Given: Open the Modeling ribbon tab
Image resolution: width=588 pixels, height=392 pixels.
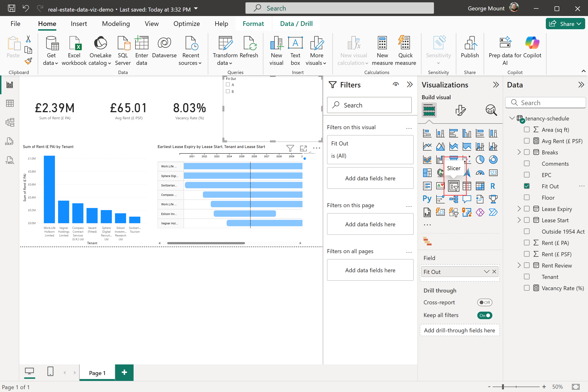Looking at the screenshot, I should [116, 24].
